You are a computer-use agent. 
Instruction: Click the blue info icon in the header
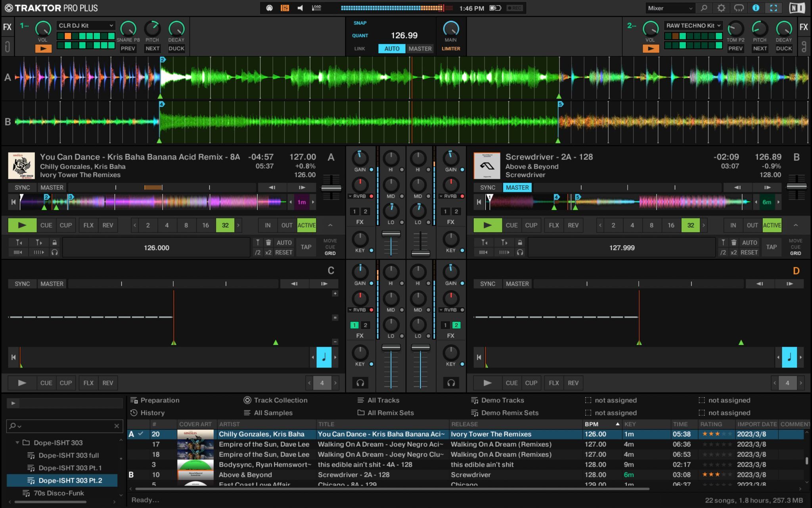tap(756, 8)
